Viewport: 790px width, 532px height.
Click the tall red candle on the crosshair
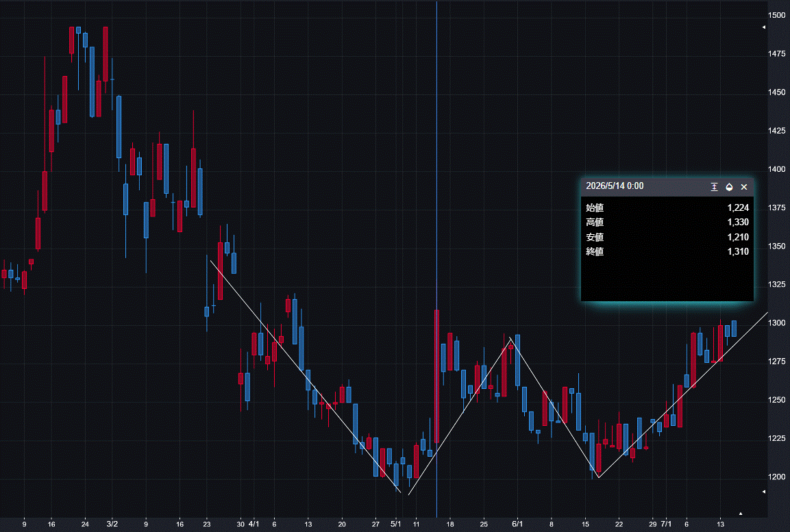coord(437,377)
